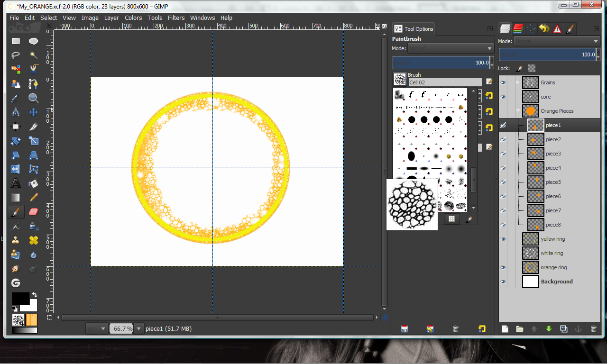Image resolution: width=607 pixels, height=364 pixels.
Task: Switch to the Tool Options tab
Action: (x=414, y=29)
